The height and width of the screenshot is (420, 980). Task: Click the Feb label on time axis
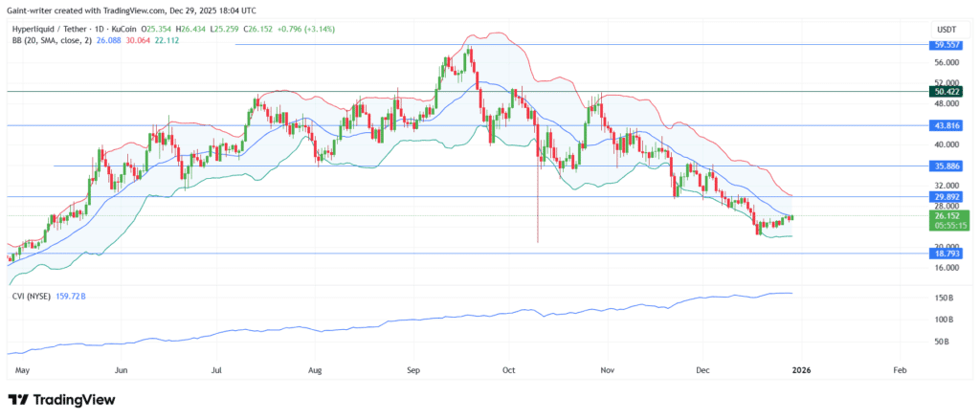pyautogui.click(x=900, y=370)
